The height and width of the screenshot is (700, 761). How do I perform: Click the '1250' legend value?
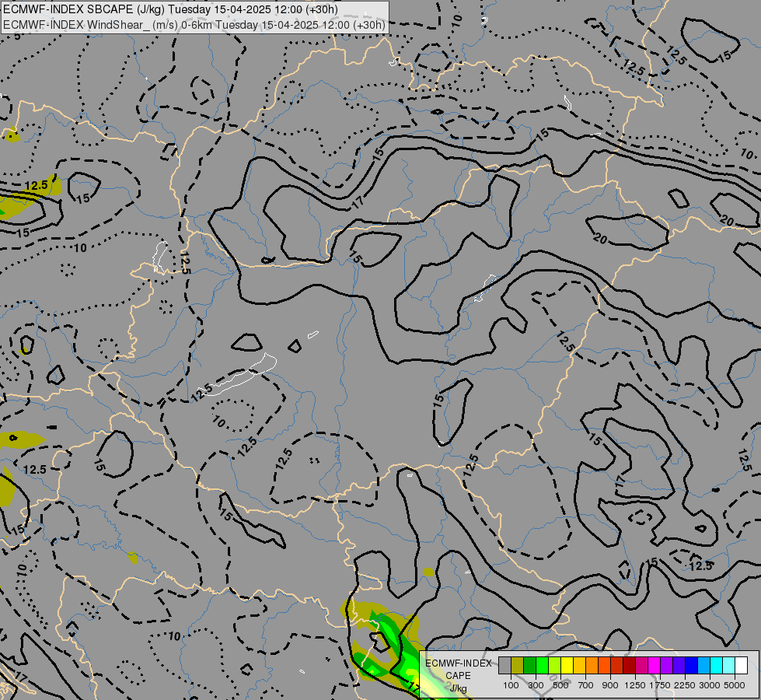coord(635,685)
